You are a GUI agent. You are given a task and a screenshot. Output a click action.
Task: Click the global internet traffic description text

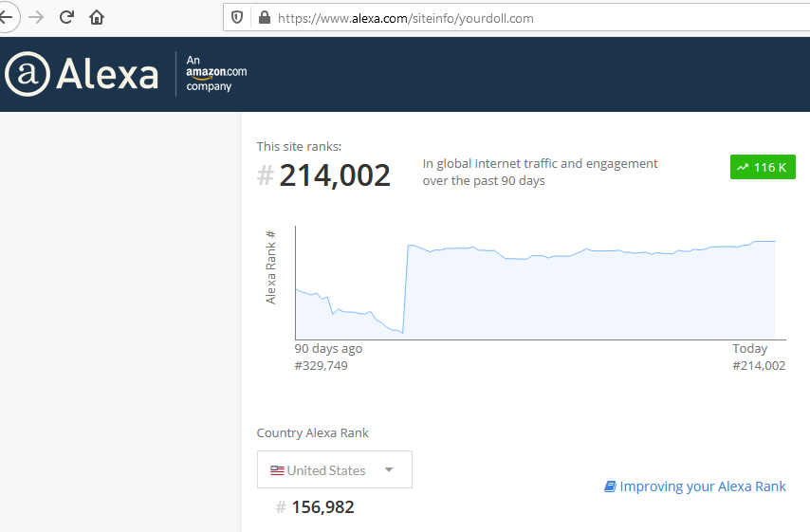[540, 172]
